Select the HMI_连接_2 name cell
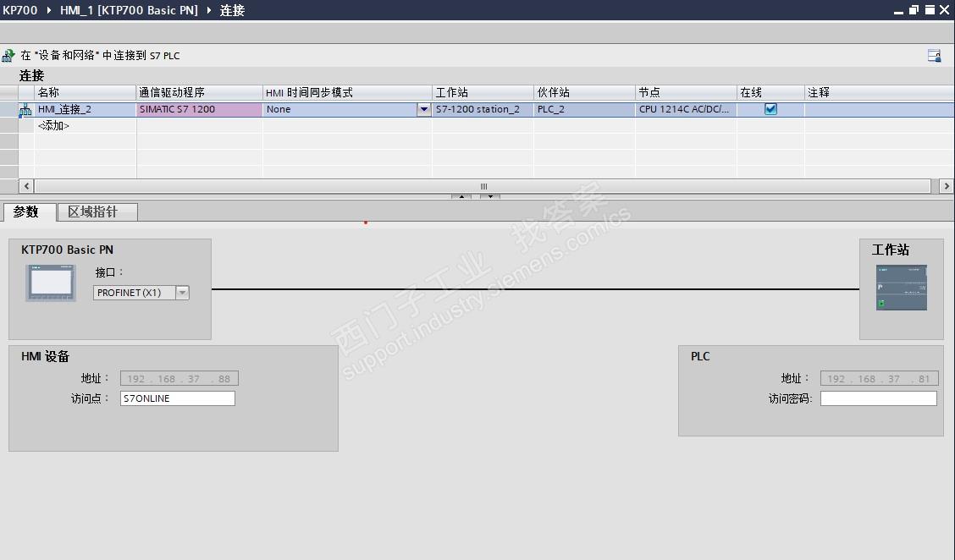Screen dimensions: 955x560 pyautogui.click(x=86, y=110)
